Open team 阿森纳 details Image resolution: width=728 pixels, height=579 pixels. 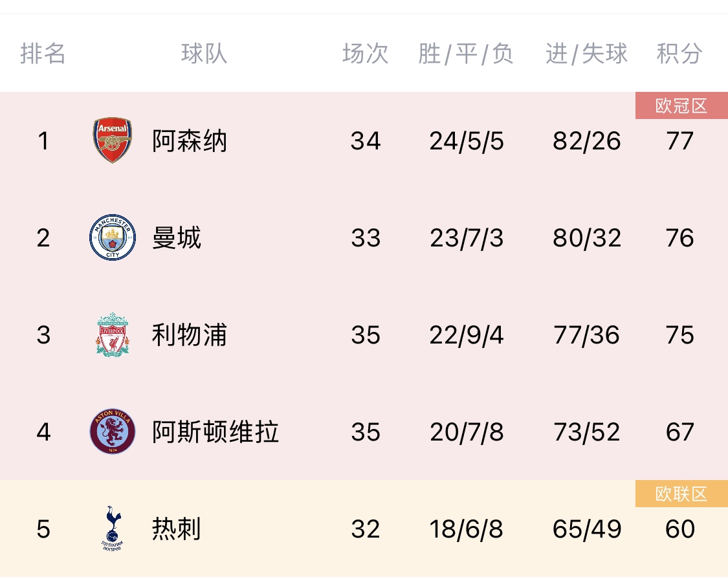(x=190, y=140)
